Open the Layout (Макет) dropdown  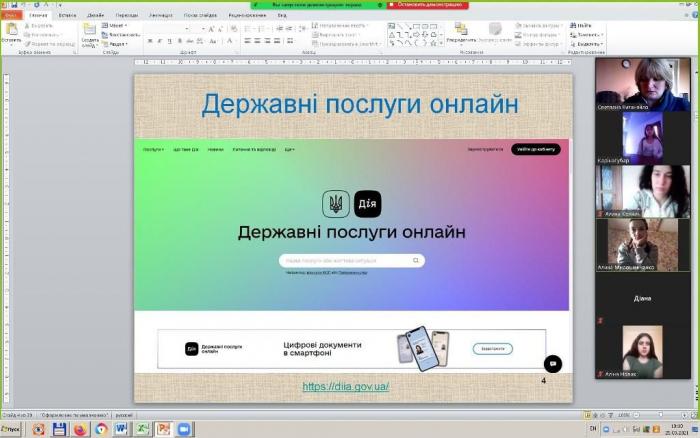coord(117,25)
